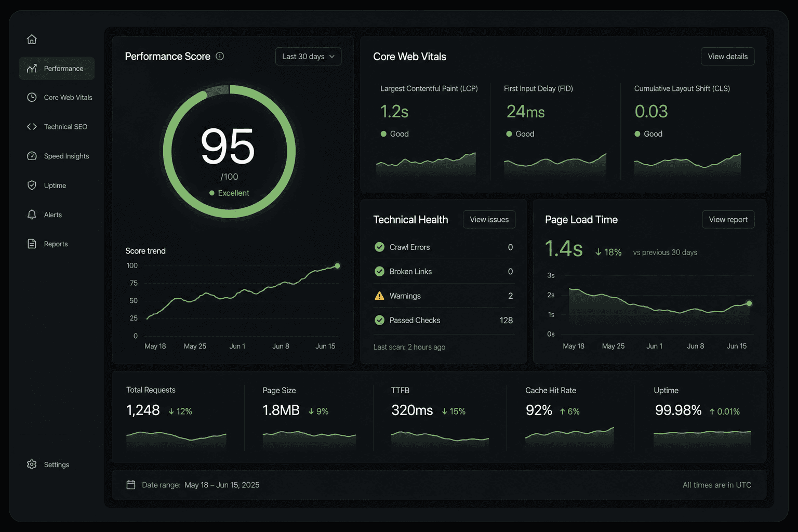The width and height of the screenshot is (798, 532).
Task: Click the date range calendar icon
Action: 131,485
